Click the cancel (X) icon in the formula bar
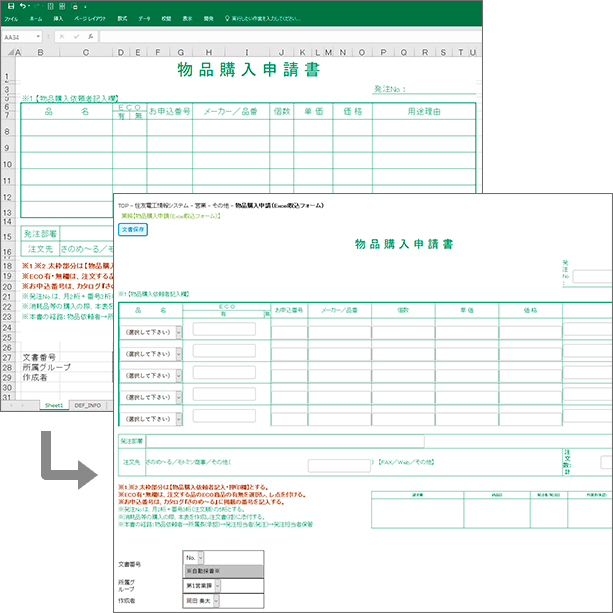 (x=62, y=37)
